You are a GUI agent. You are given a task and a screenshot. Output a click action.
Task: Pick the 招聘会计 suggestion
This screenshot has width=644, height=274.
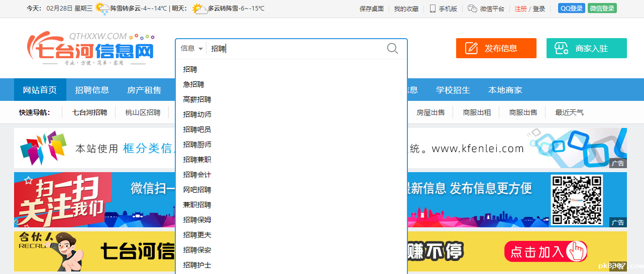197,175
